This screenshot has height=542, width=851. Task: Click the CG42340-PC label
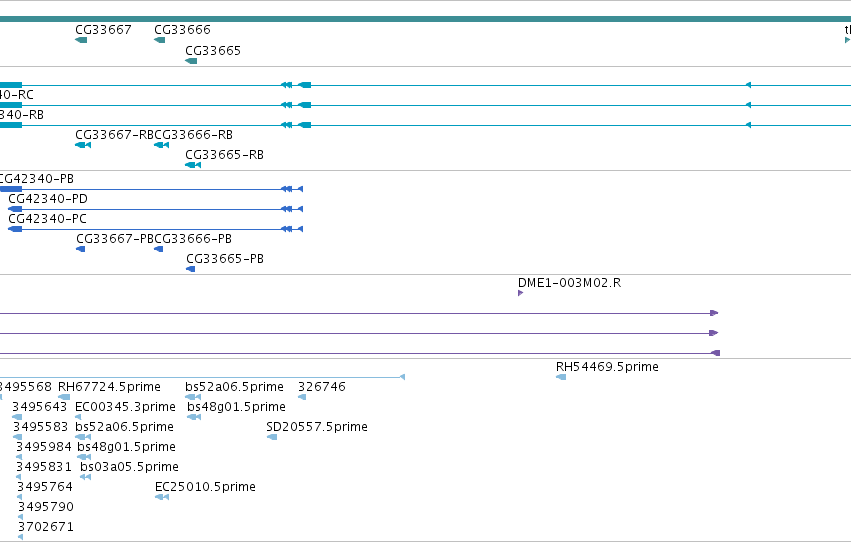pos(47,219)
